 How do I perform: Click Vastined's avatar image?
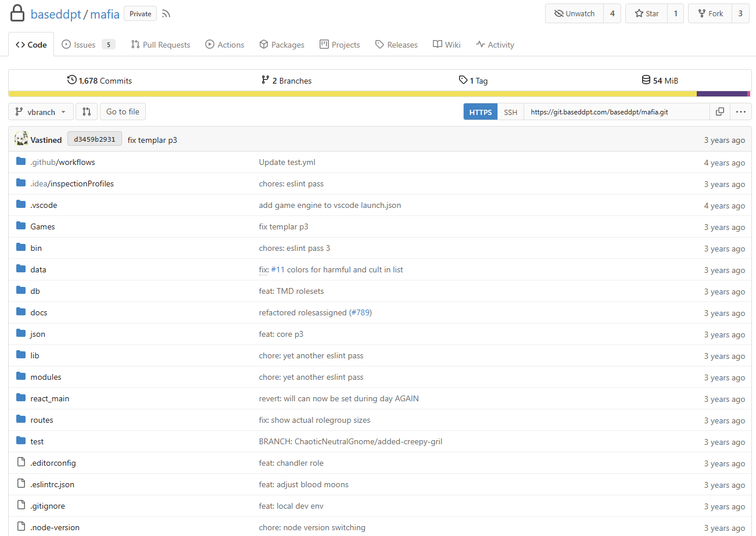22,139
